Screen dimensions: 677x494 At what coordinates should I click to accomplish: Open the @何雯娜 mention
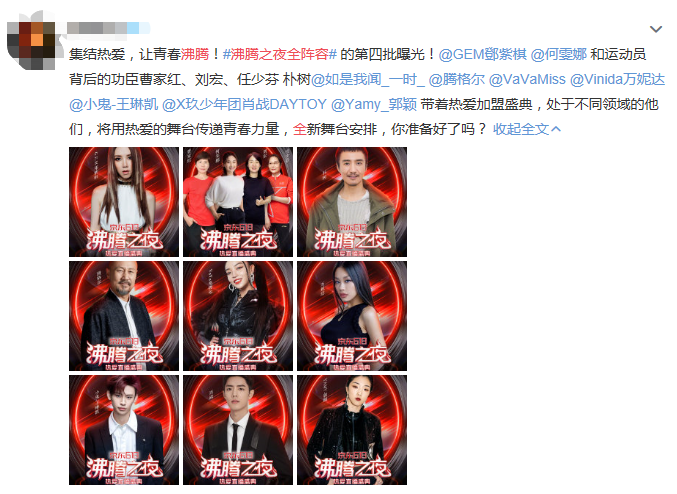[559, 54]
